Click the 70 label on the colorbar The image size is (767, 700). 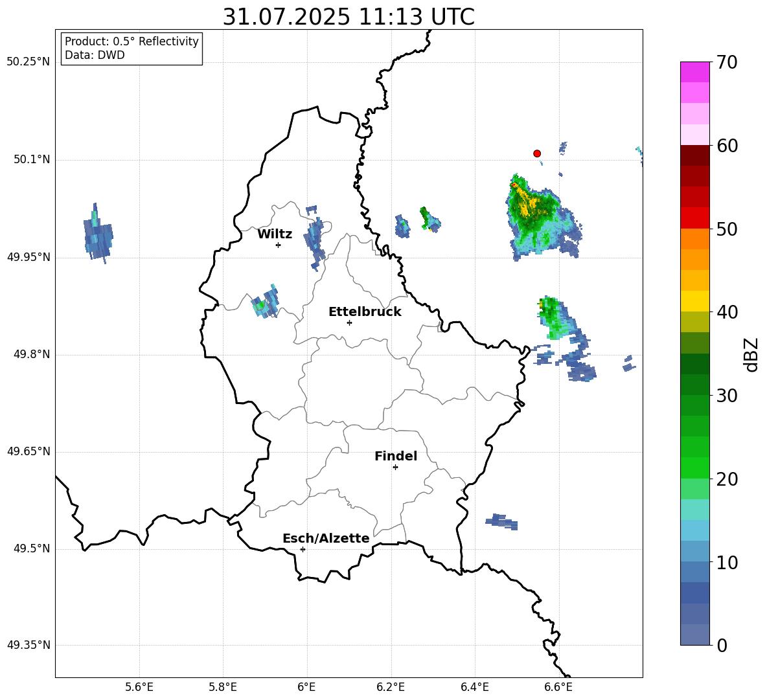[x=727, y=63]
